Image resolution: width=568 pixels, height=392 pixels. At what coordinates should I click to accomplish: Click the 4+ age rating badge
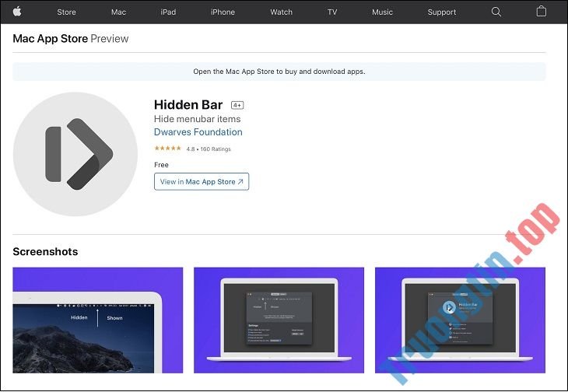[237, 105]
